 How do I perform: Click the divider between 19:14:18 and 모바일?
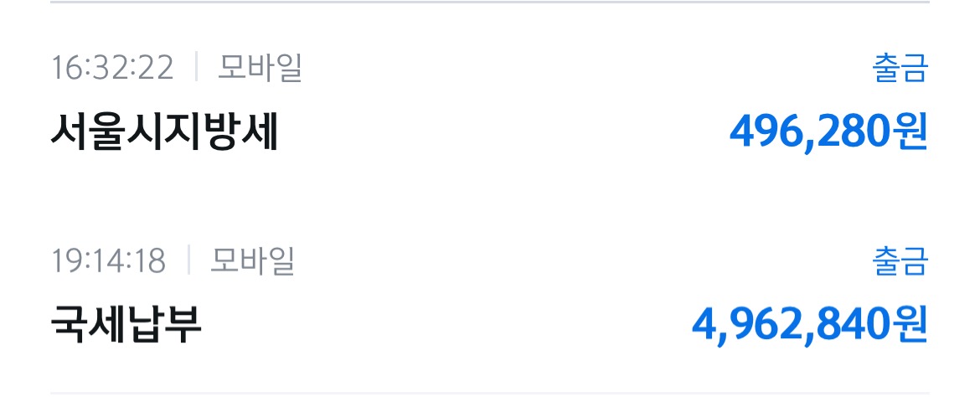click(188, 260)
